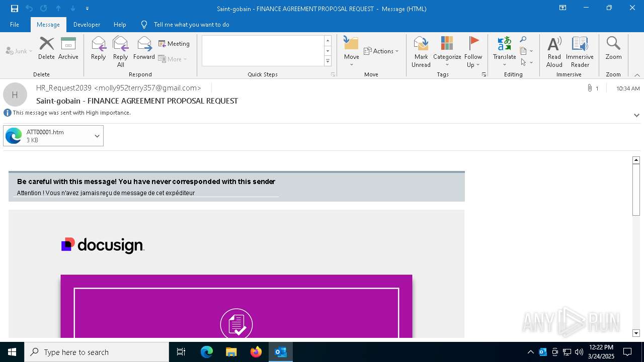Screen dimensions: 644x362
Task: Open Task View on taskbar
Action: click(x=181, y=352)
